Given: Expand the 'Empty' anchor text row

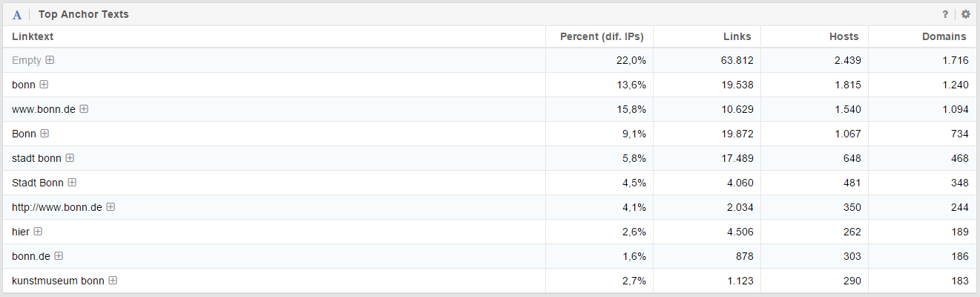Looking at the screenshot, I should coord(50,60).
